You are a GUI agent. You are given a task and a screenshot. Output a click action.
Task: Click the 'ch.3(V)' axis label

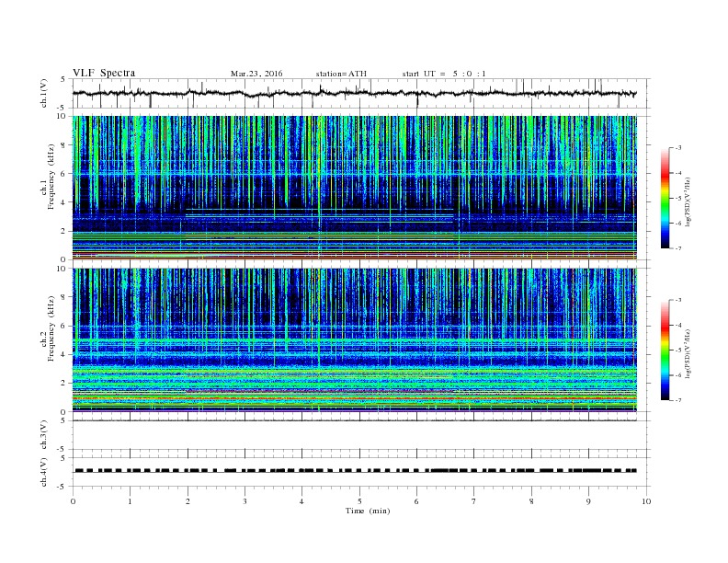pos(43,435)
